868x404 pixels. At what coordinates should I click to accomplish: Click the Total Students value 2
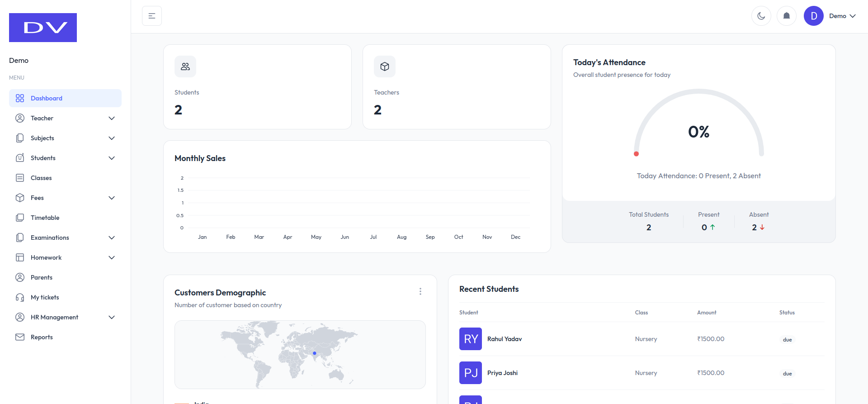click(649, 227)
